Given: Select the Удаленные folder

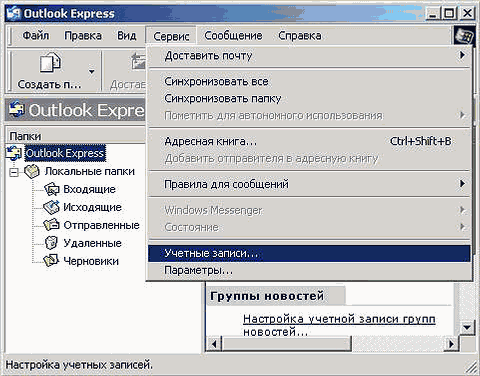Looking at the screenshot, I should (x=92, y=243).
